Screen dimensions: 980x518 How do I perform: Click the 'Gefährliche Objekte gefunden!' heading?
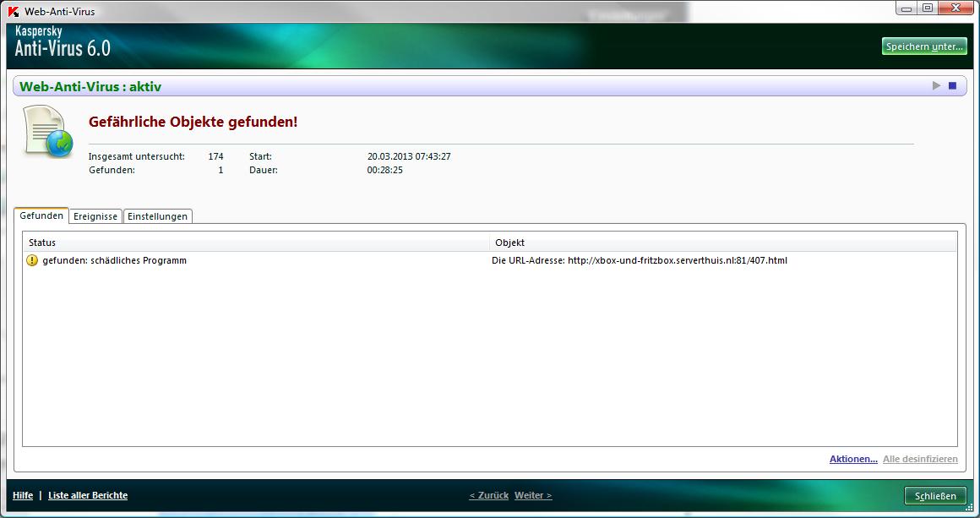(x=193, y=122)
